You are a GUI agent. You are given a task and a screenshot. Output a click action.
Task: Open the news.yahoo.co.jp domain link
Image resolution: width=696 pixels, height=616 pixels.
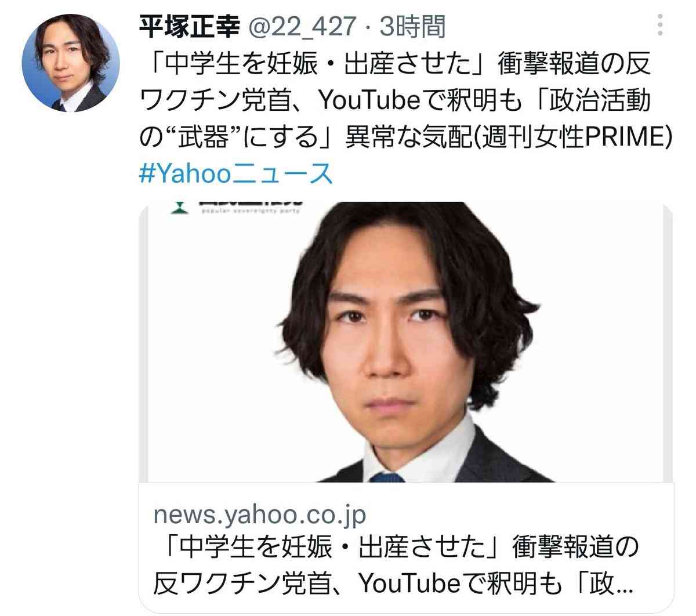coord(260,514)
